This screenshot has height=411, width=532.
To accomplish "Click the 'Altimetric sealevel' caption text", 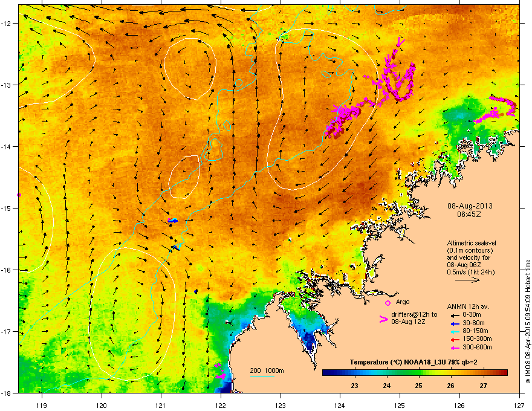I will tap(472, 243).
